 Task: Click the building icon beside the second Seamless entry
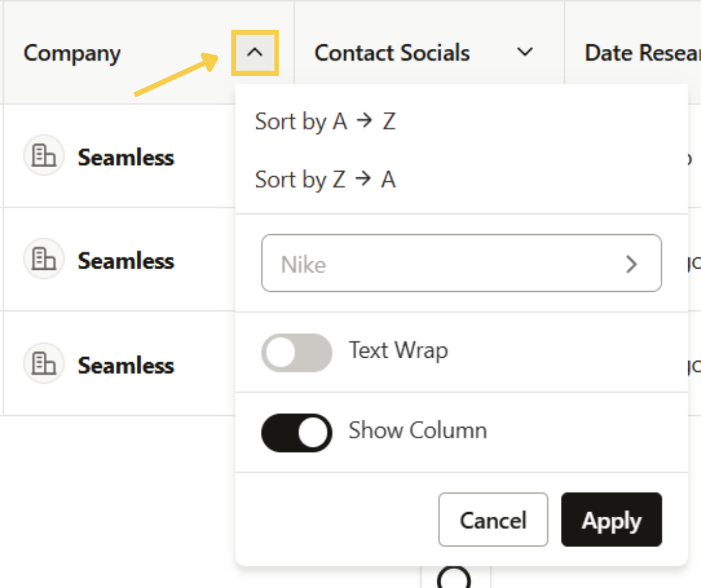pos(44,259)
